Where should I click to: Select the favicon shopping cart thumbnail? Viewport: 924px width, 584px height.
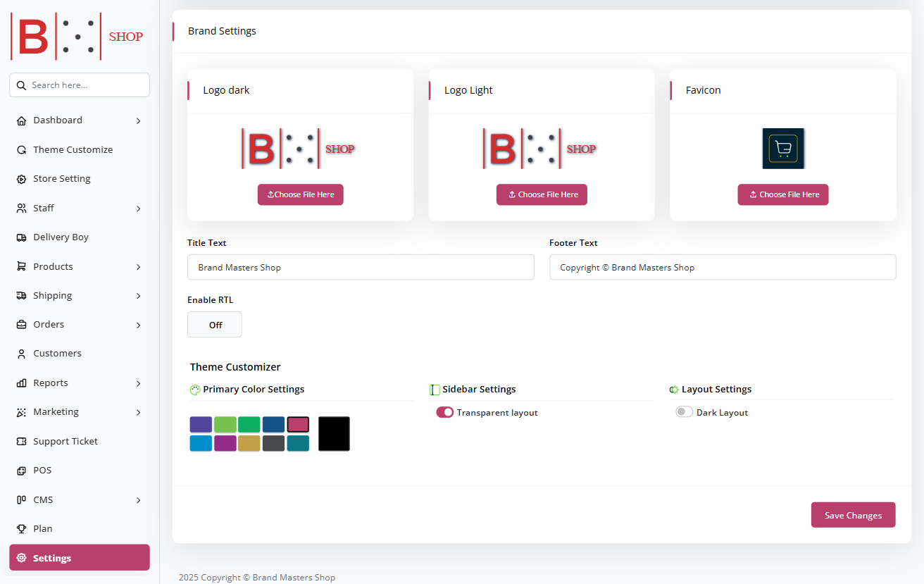783,149
